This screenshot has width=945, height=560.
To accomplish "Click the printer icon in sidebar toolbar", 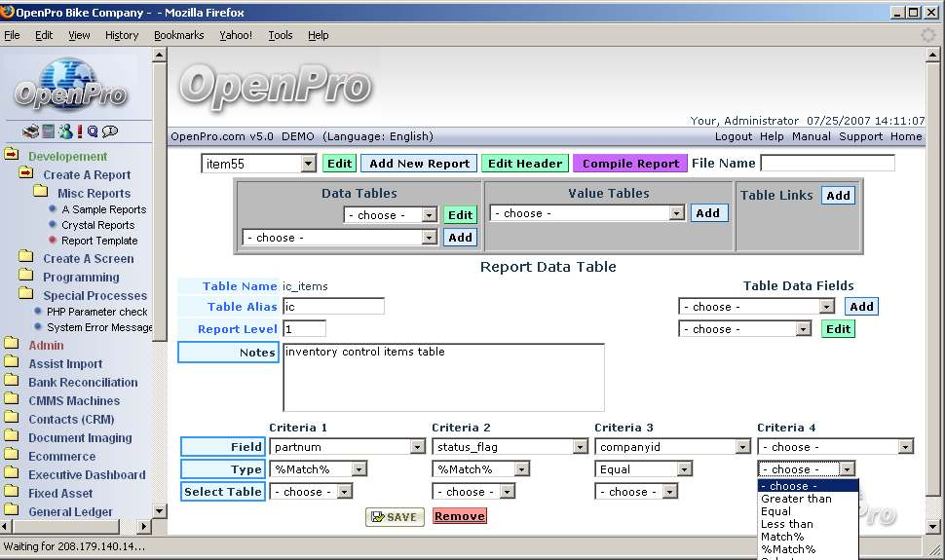I will pyautogui.click(x=31, y=131).
